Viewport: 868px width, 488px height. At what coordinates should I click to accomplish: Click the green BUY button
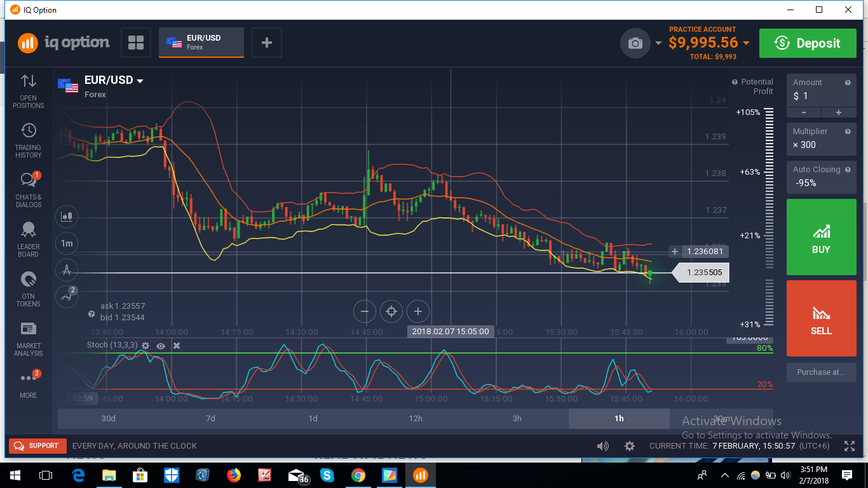(821, 237)
